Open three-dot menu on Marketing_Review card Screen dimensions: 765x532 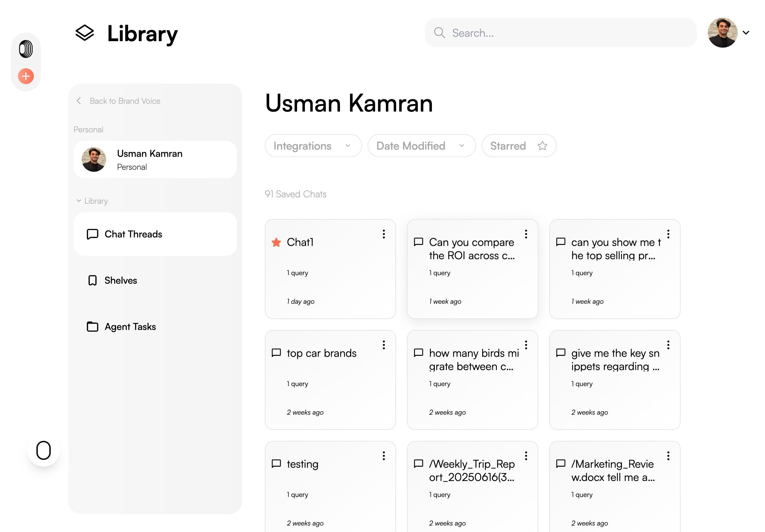(668, 456)
